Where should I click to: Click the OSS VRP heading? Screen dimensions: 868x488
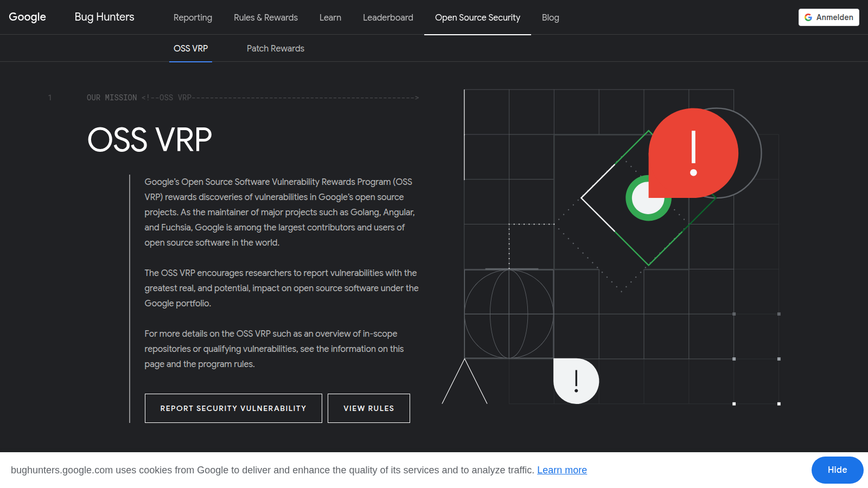point(150,140)
